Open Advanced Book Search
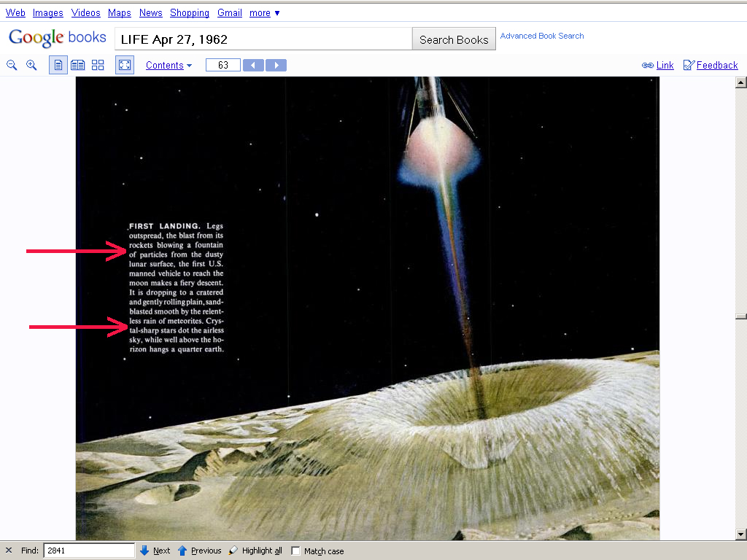The width and height of the screenshot is (747, 560). coord(542,36)
